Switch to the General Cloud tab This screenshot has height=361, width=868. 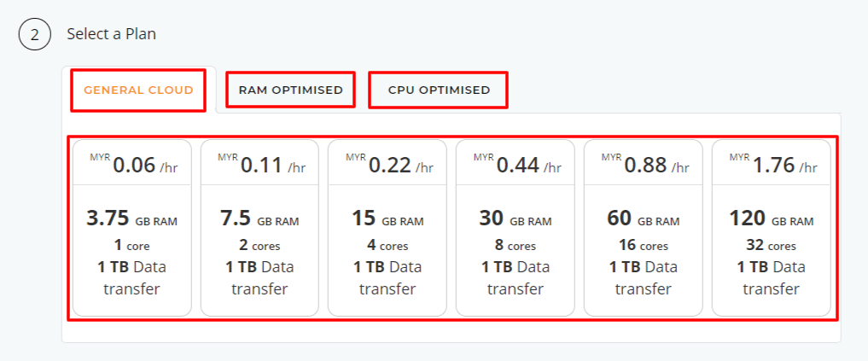(x=138, y=90)
